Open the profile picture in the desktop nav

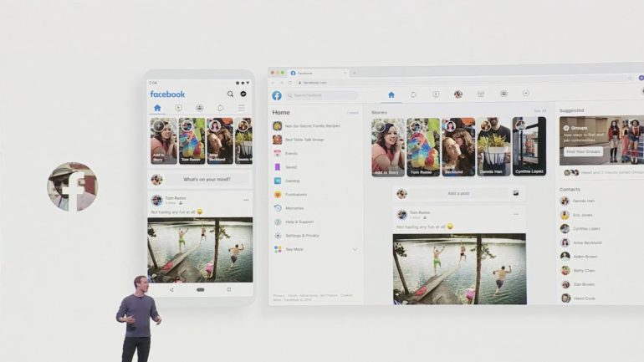pos(458,94)
